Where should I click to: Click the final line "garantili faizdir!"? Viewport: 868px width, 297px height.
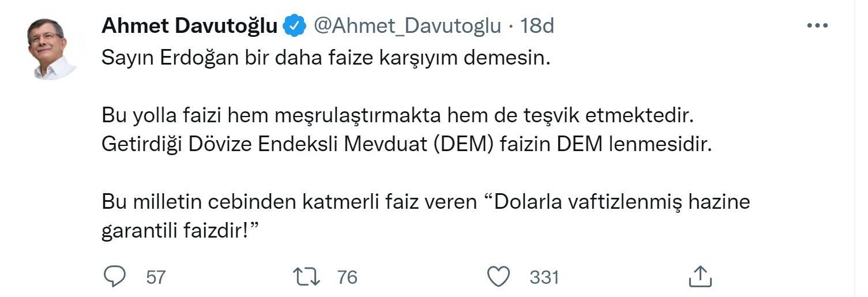[179, 231]
